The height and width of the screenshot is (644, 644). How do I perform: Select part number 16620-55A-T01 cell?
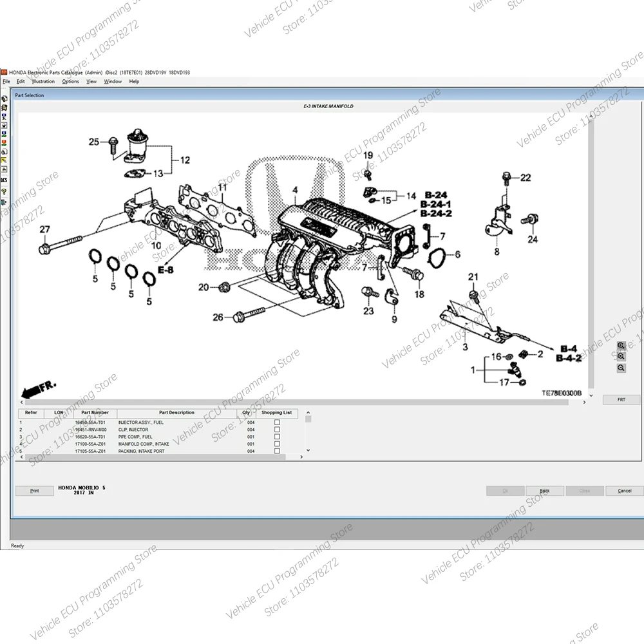[x=90, y=437]
